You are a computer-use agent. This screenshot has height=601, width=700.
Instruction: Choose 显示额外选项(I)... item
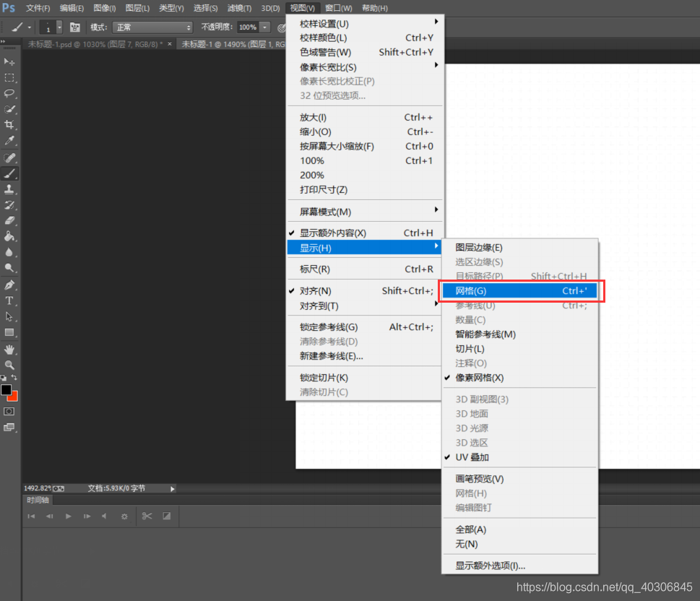coord(519,566)
